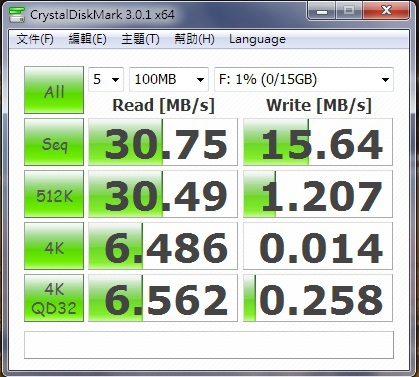The width and height of the screenshot is (419, 377).
Task: Open the 100MB test size dropdown
Action: 169,79
